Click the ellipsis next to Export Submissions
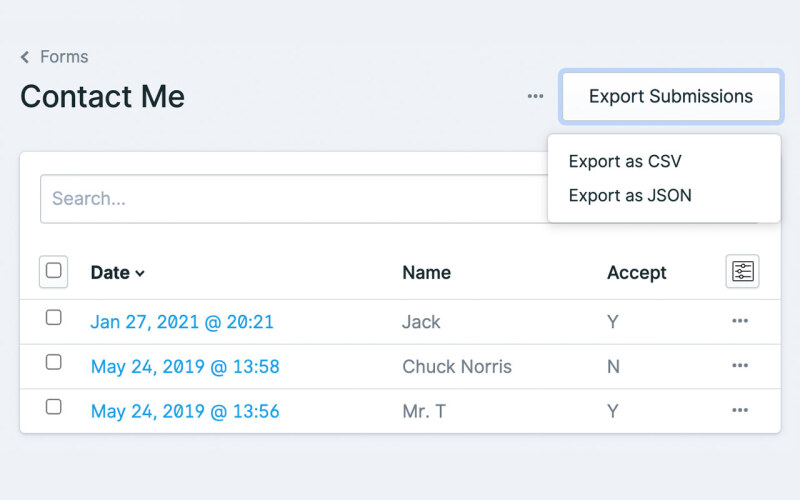 point(535,97)
